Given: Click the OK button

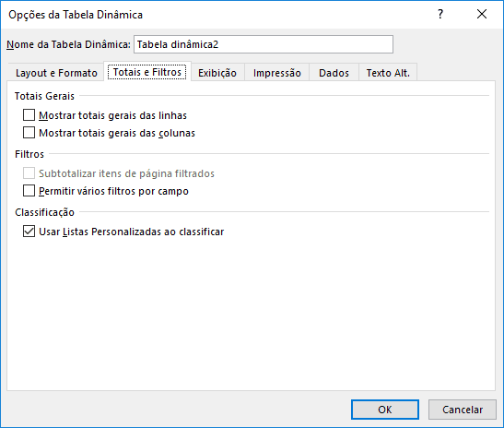Looking at the screenshot, I should coord(385,410).
